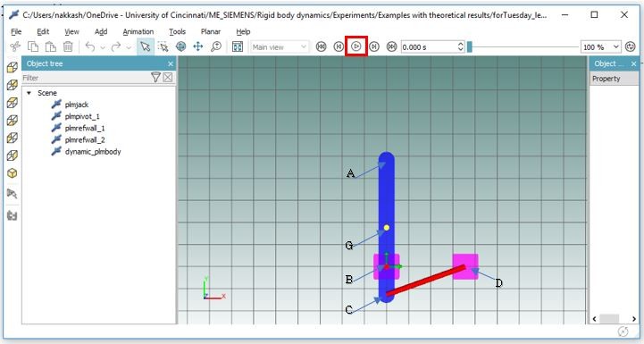The image size is (644, 344).
Task: Start animation with the Play button
Action: 356,46
